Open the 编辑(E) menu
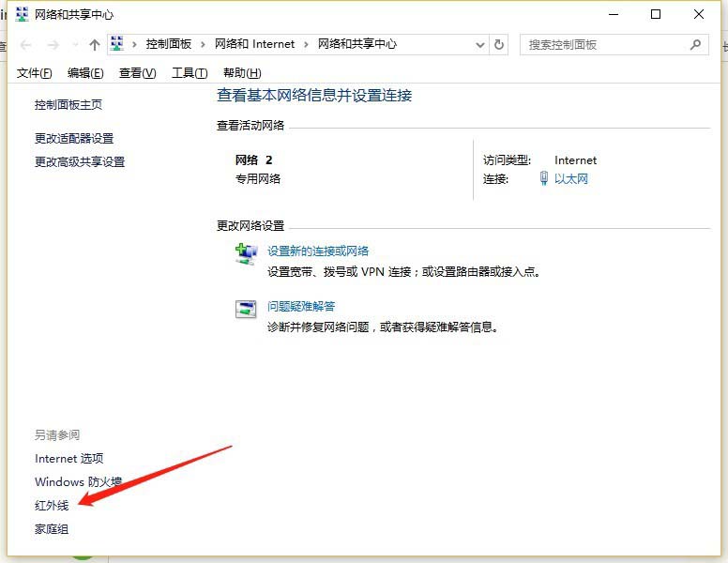728x563 pixels. pos(85,73)
